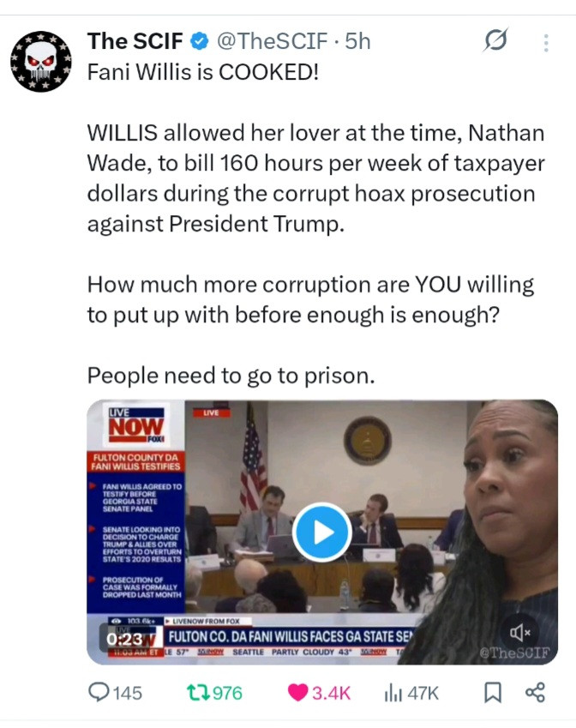
Task: Open the Grok slashed-circle icon
Action: (x=495, y=40)
